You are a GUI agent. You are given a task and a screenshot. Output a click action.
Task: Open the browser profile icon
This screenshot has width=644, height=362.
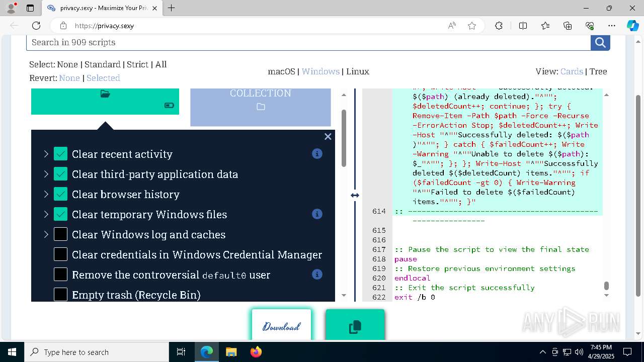coord(11,8)
